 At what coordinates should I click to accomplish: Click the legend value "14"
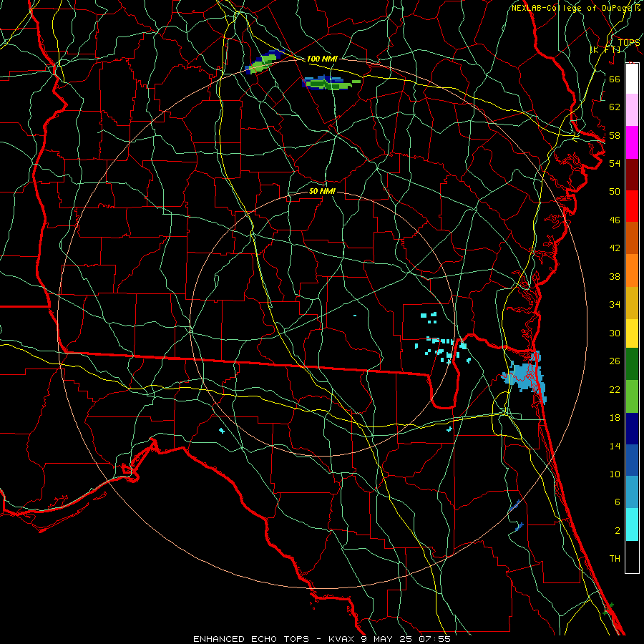pos(615,446)
